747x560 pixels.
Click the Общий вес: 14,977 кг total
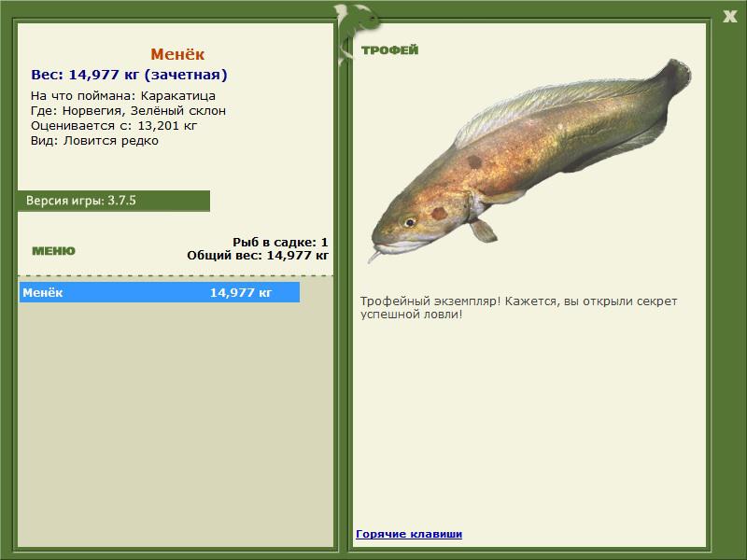click(x=258, y=256)
